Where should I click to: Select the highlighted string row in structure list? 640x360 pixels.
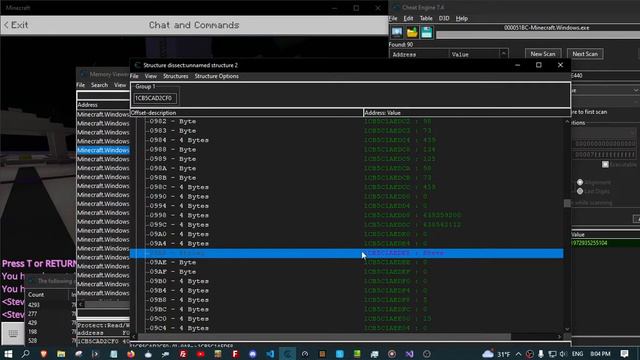[347, 253]
